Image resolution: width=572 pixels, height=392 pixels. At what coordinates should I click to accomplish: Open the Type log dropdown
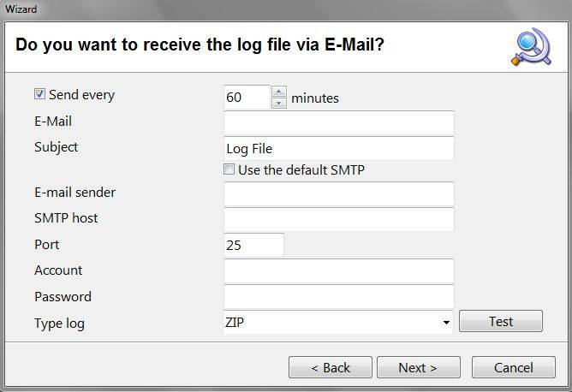[447, 323]
